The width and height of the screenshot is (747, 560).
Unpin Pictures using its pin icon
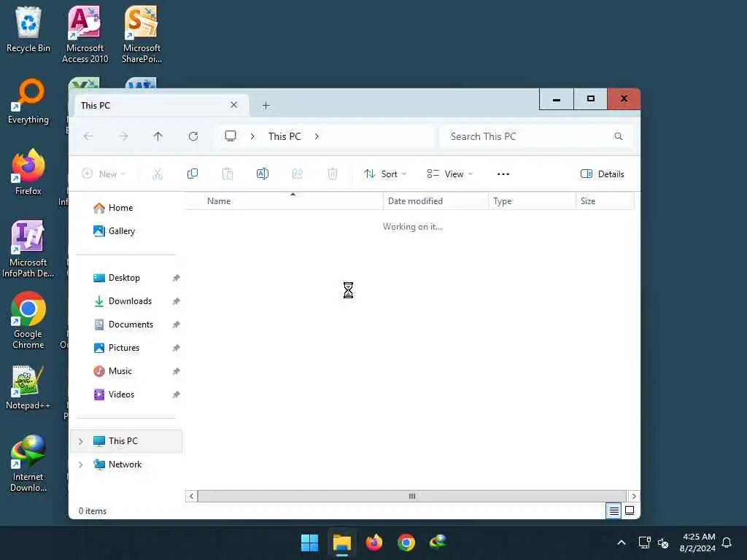[x=177, y=348]
